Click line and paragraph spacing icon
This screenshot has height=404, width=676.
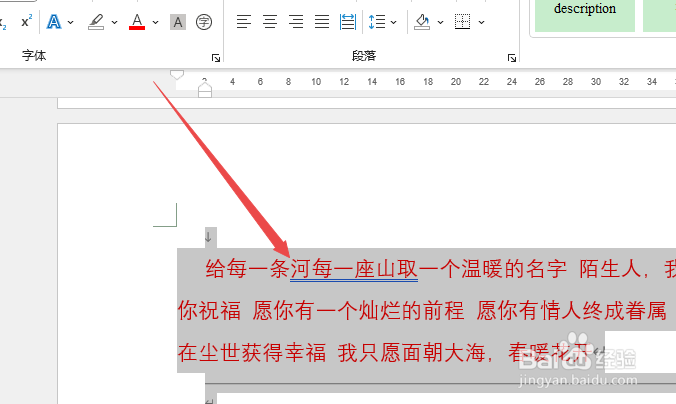tap(377, 22)
